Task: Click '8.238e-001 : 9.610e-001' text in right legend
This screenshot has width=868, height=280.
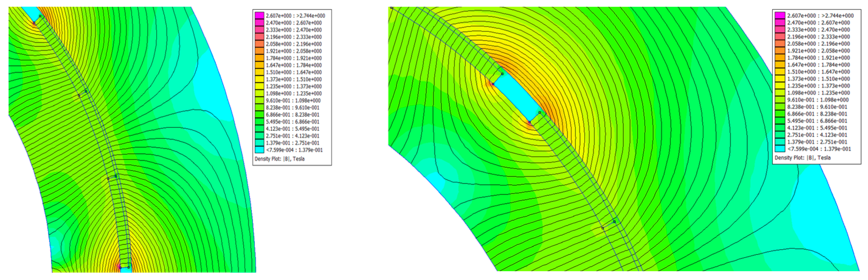Action: pyautogui.click(x=818, y=107)
